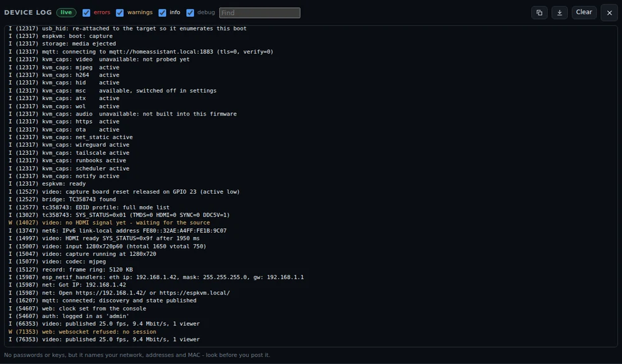
Task: Select the 'bridge: TC358743 found' log line
Action: 62,199
